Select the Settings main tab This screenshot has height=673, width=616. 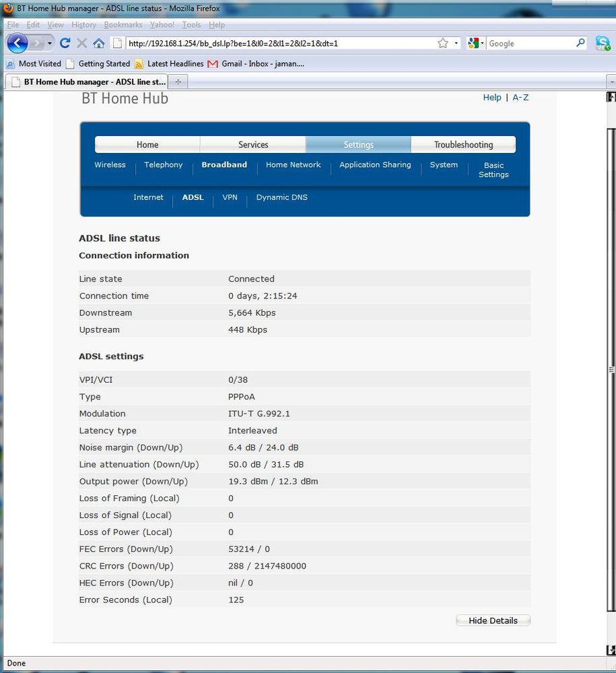pyautogui.click(x=358, y=145)
